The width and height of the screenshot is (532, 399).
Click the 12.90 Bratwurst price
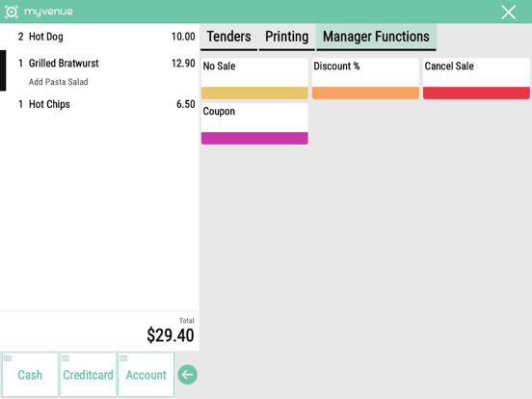coord(183,63)
